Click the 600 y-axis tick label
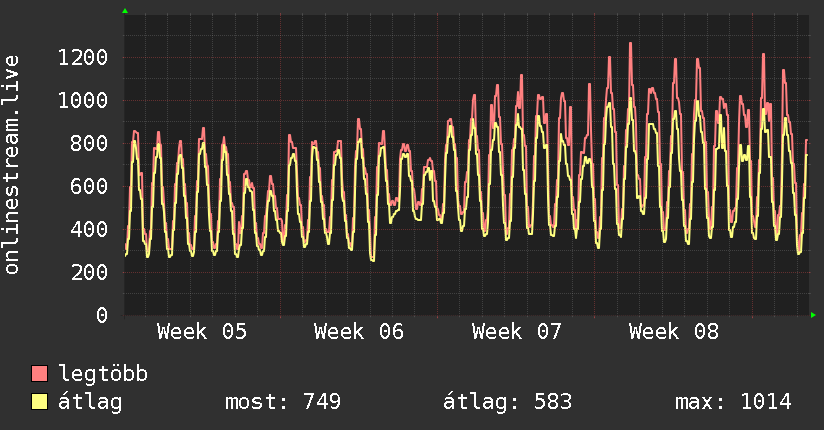The image size is (824, 430). pyautogui.click(x=89, y=187)
